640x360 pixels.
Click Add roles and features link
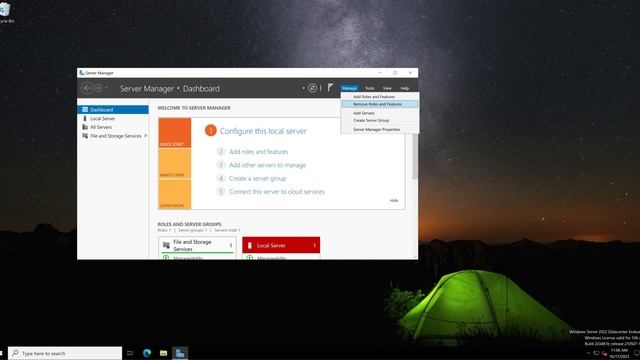tap(258, 151)
